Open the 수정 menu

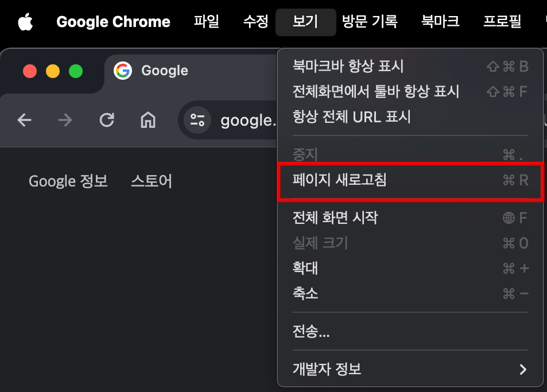(x=256, y=22)
